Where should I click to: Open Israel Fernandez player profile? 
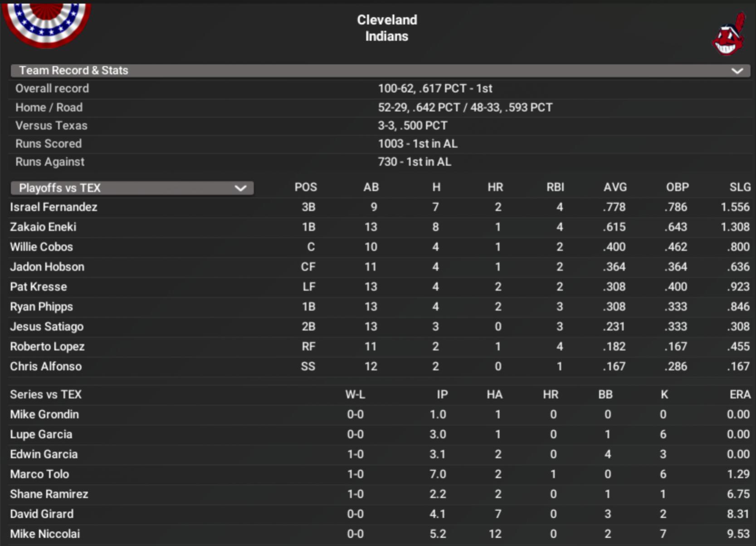tap(54, 207)
